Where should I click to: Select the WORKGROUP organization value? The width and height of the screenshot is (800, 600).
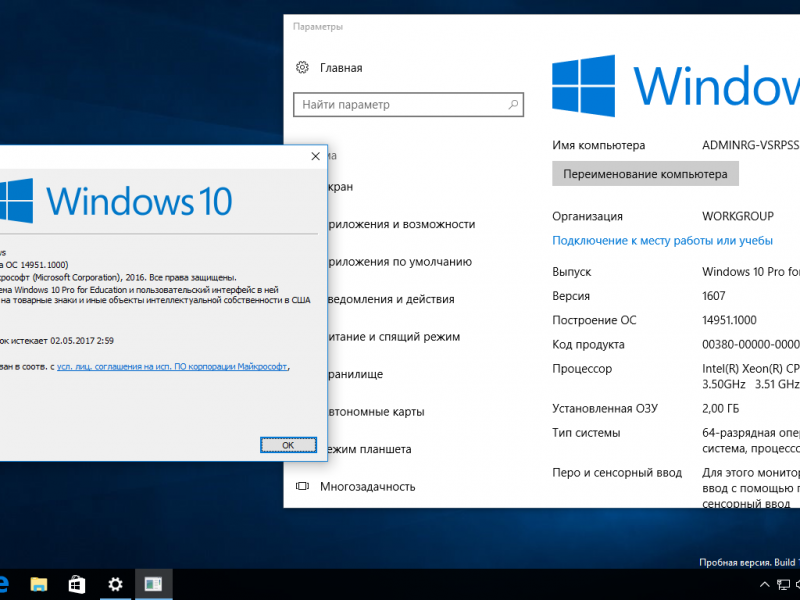pos(738,216)
